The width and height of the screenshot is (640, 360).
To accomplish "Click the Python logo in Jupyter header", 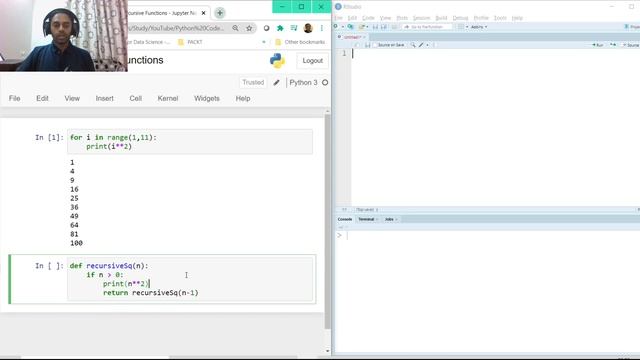I will [277, 61].
